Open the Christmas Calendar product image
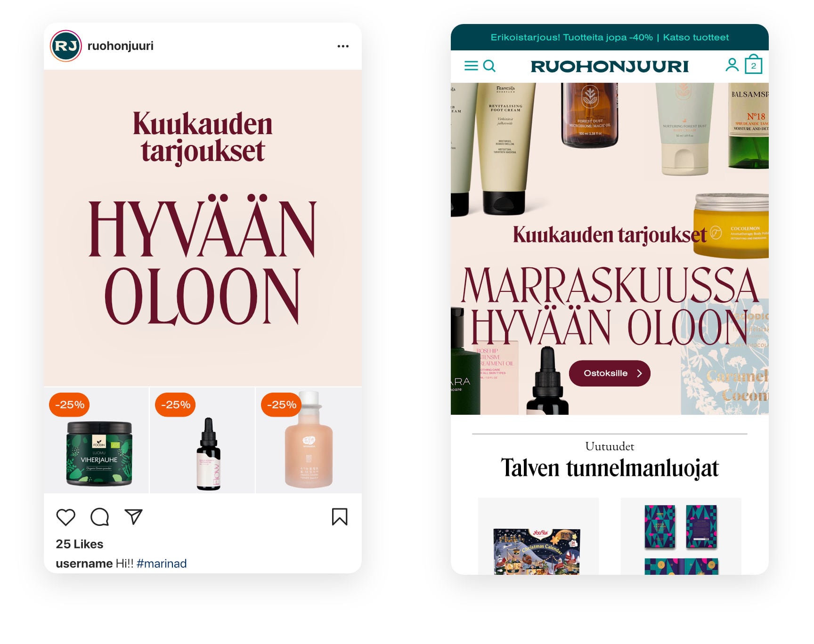814x644 pixels. [538, 551]
